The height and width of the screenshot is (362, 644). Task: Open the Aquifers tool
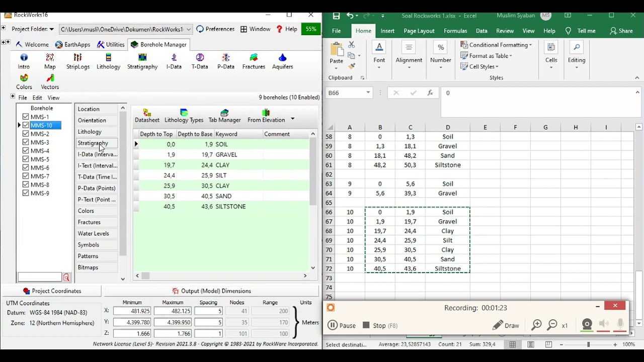(x=282, y=61)
